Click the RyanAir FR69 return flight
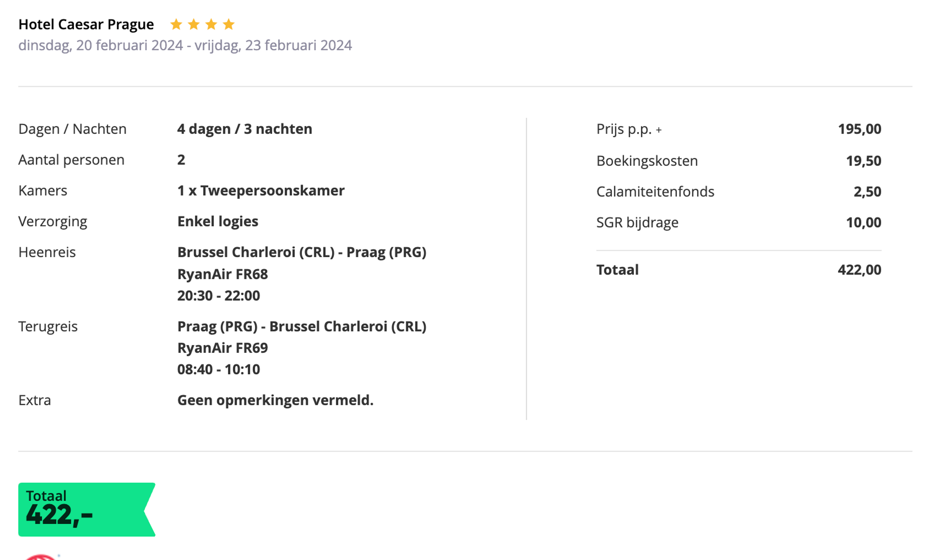Viewport: 936px width, 560px height. click(x=222, y=348)
